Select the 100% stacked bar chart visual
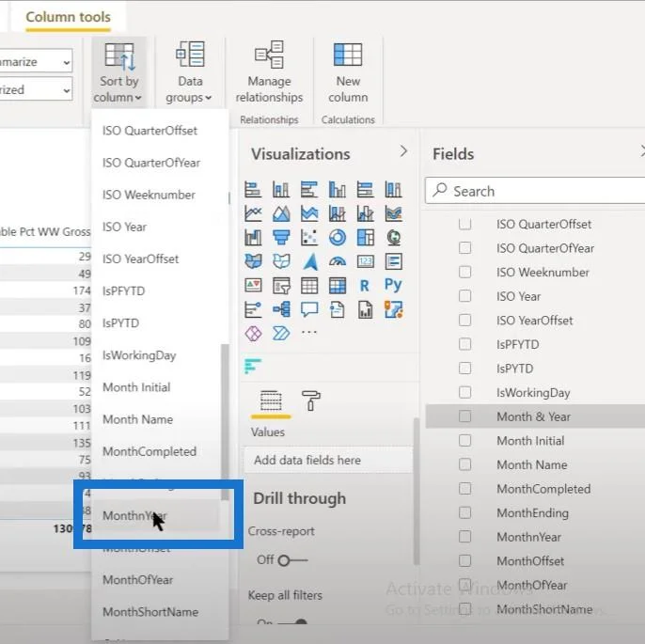The width and height of the screenshot is (645, 644). click(x=365, y=190)
